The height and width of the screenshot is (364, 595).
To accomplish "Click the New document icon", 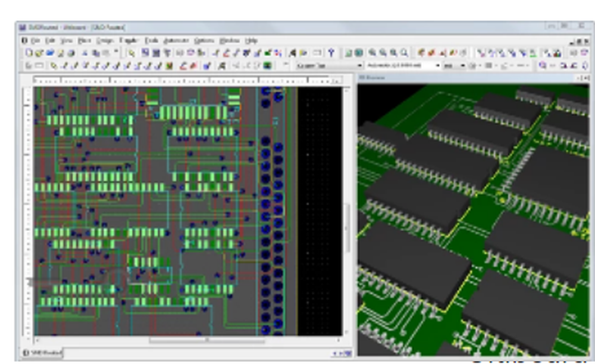I will 29,53.
